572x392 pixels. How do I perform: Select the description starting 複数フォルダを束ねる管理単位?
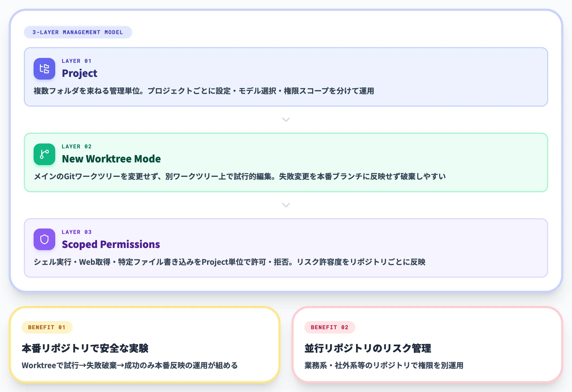(x=204, y=91)
